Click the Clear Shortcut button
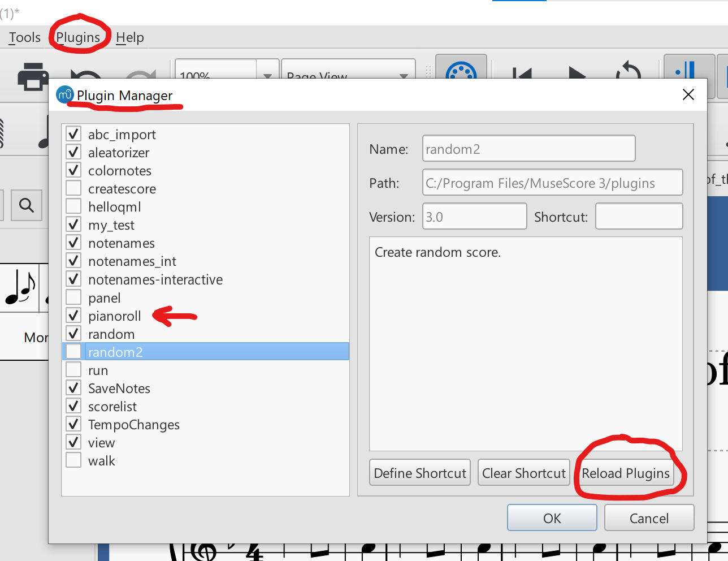The image size is (728, 561). [524, 473]
